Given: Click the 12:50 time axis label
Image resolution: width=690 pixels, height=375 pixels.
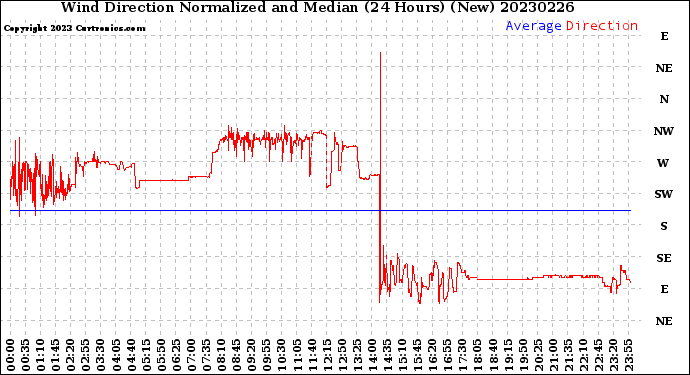Looking at the screenshot, I should coord(342,355).
